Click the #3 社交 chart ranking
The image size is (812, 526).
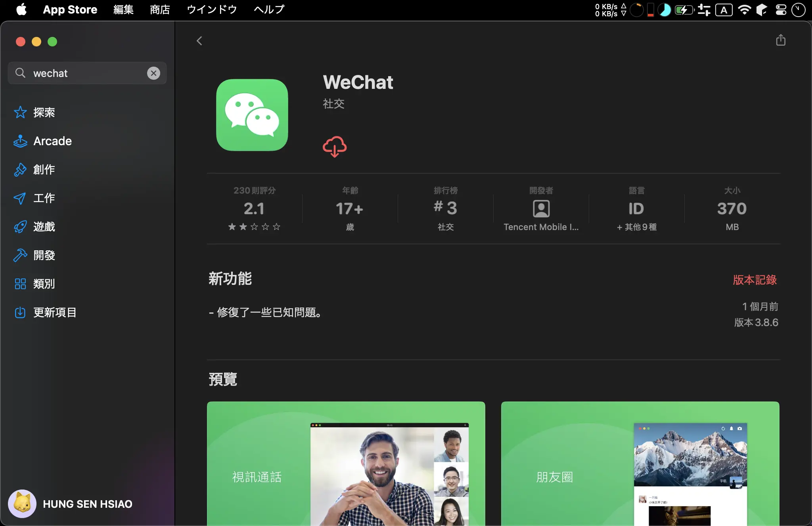(x=446, y=209)
